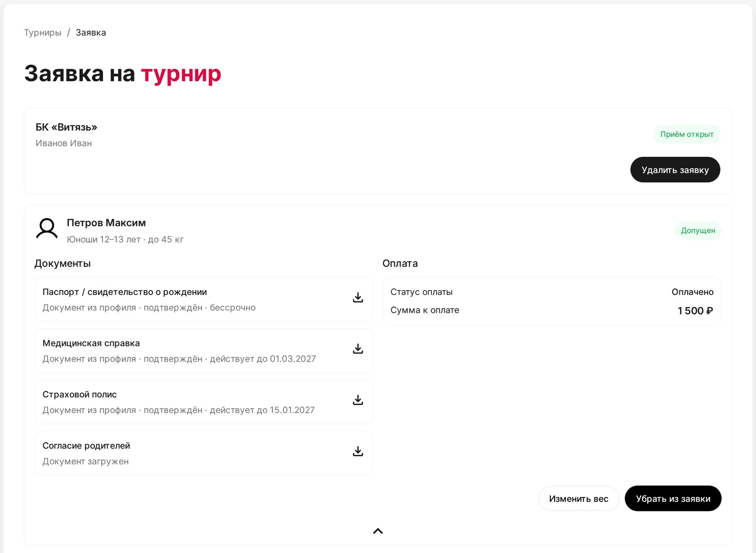Download the Страховой полис document
The width and height of the screenshot is (756, 553).
click(358, 400)
